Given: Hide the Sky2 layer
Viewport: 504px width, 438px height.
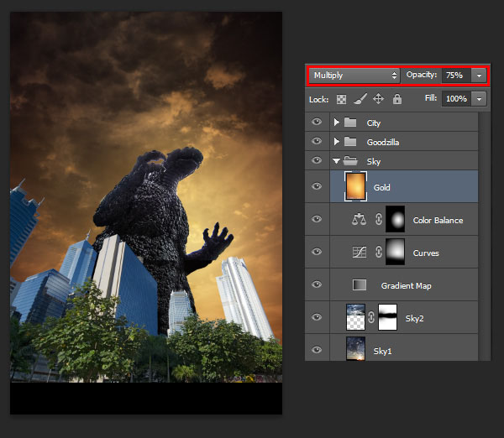Looking at the screenshot, I should (317, 317).
